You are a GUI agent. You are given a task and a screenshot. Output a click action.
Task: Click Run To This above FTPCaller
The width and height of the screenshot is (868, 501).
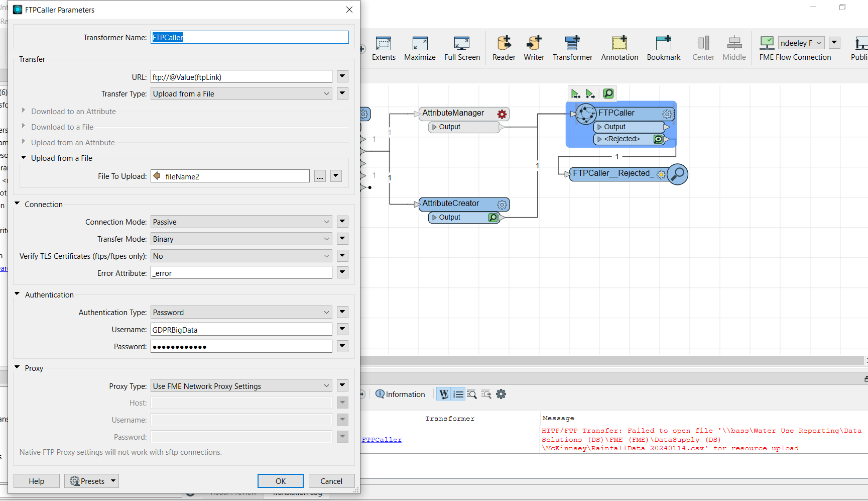[x=575, y=93]
